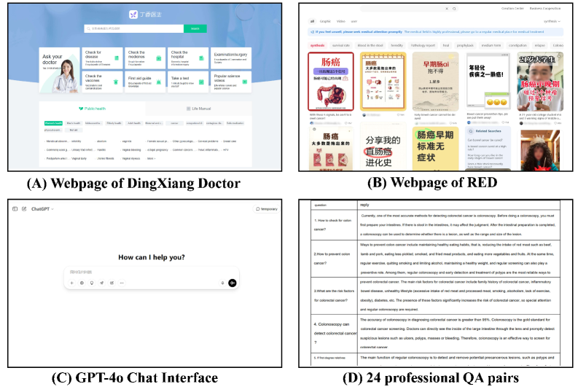The image size is (578, 392).
Task: Open the Ask your doctor card
Action: point(59,70)
